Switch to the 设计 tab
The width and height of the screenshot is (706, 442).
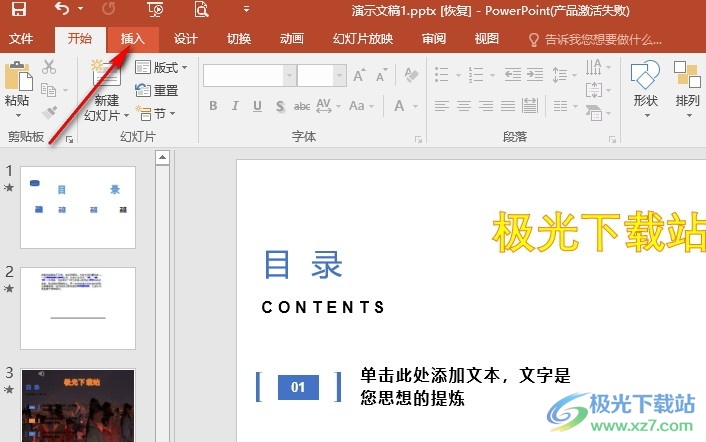(186, 39)
